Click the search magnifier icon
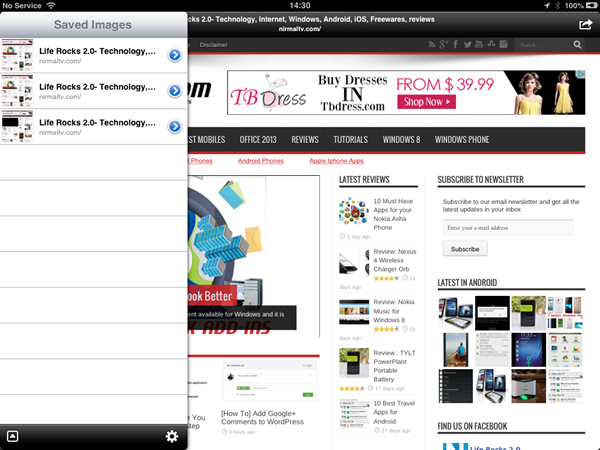Image resolution: width=600 pixels, height=450 pixels. tap(577, 45)
